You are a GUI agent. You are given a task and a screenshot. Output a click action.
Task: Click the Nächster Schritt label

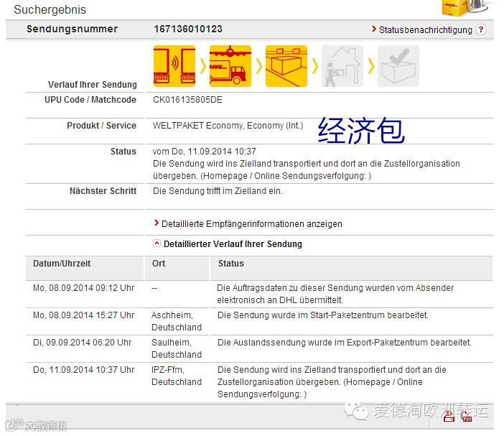point(103,191)
